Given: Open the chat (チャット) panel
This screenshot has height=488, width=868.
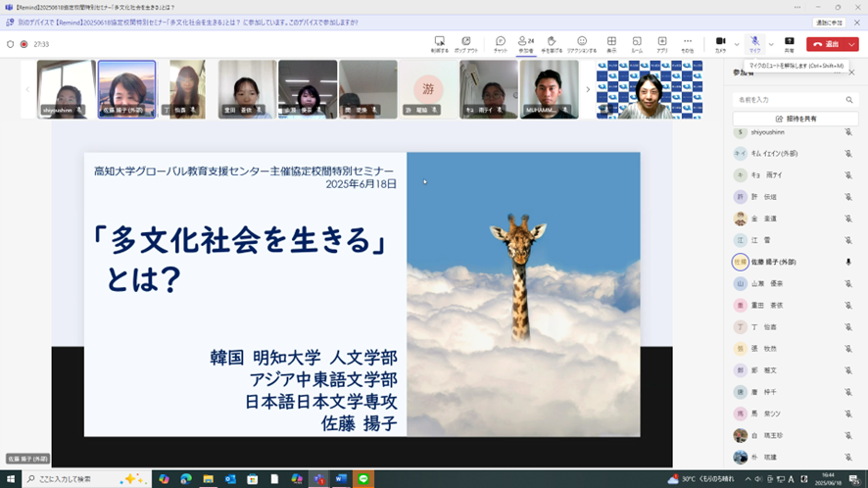Looking at the screenshot, I should click(x=500, y=43).
